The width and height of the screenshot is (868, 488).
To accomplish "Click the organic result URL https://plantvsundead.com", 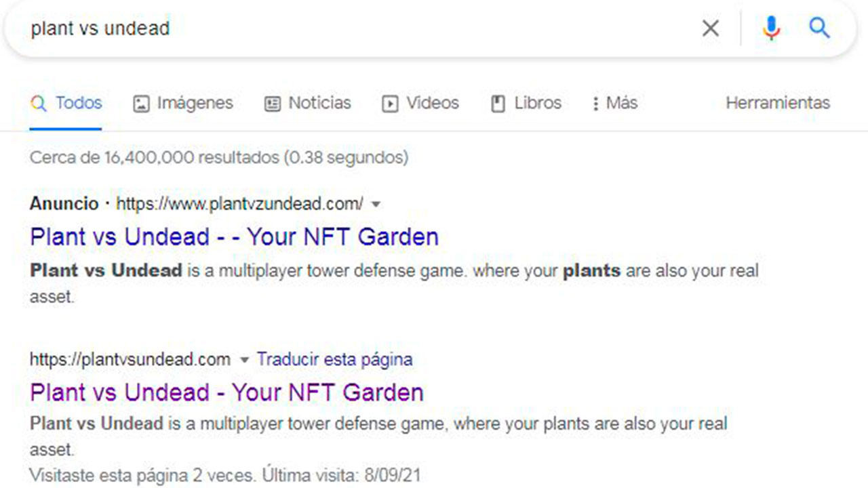I will 130,359.
